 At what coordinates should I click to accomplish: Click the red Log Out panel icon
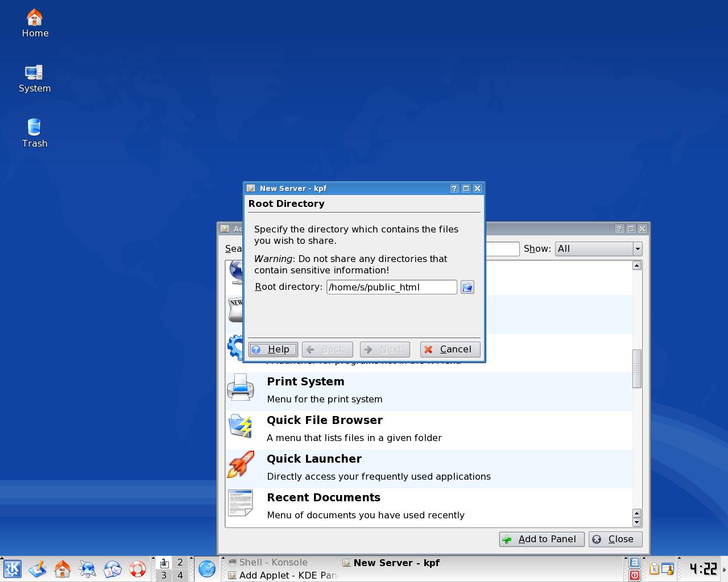coord(634,575)
